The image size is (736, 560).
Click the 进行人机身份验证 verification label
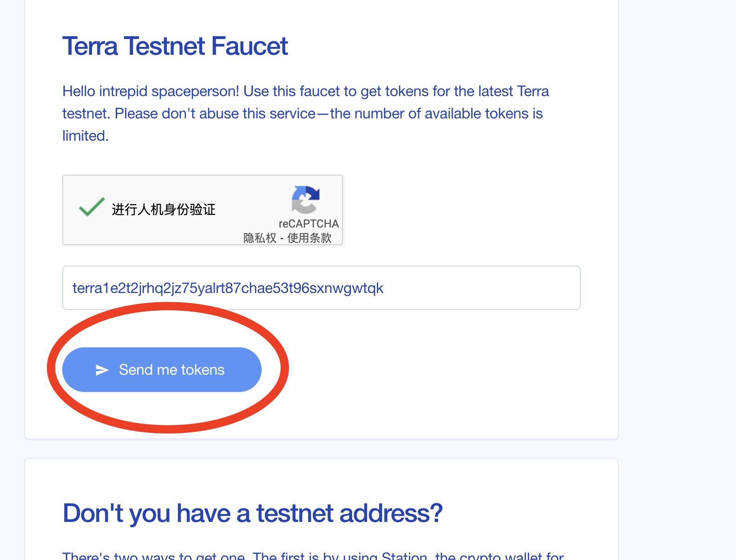click(x=164, y=209)
